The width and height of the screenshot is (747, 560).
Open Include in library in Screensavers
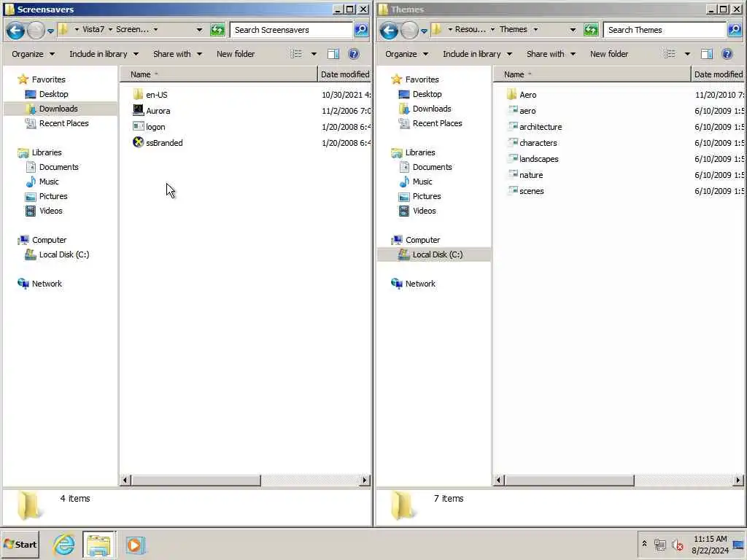coord(104,54)
